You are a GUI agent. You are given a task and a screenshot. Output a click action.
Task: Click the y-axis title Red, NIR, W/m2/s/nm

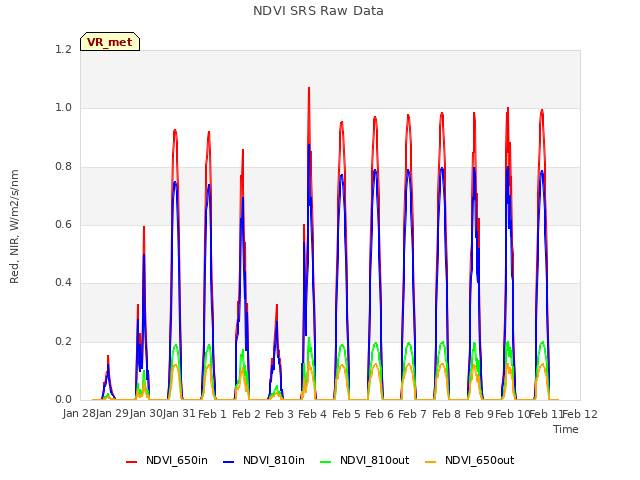coord(14,227)
